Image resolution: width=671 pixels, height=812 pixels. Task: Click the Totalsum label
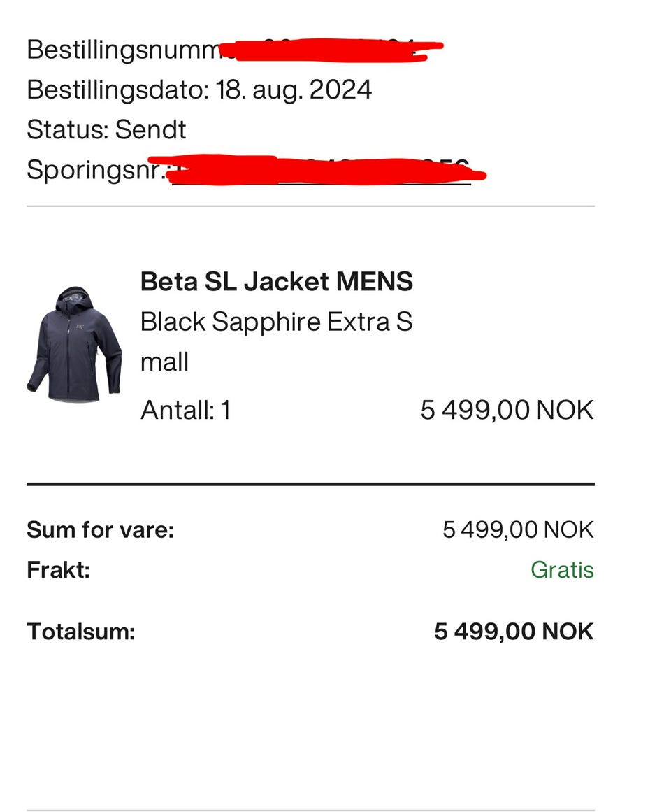[80, 632]
